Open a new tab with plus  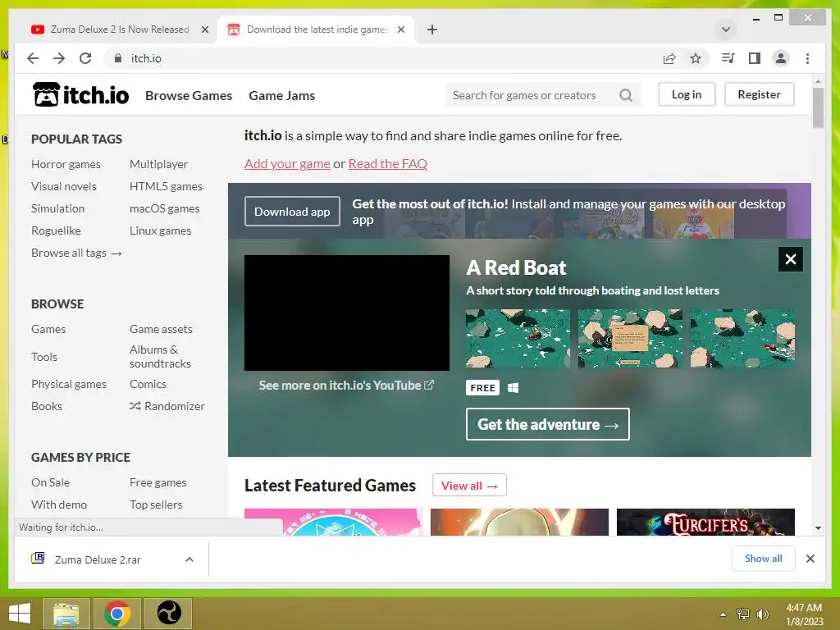432,30
